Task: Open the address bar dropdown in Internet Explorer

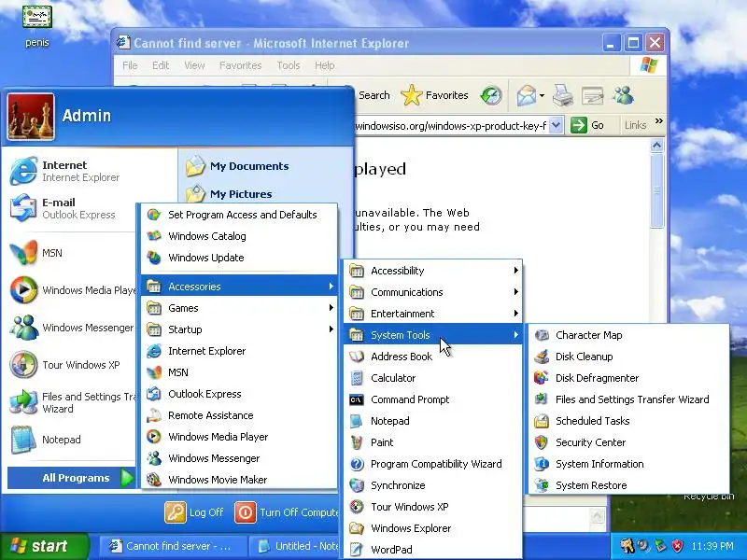Action: tap(556, 126)
